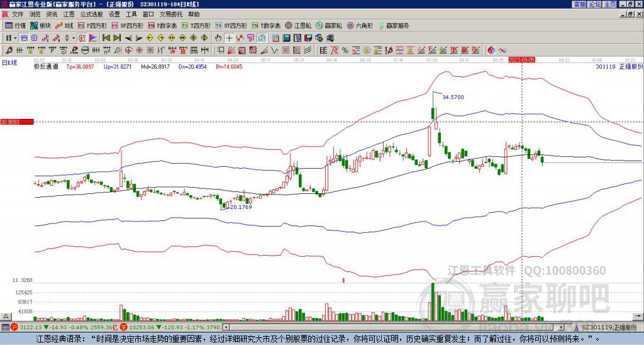Select the hand pan cursor tool
644x345 pixels.
(218, 38)
